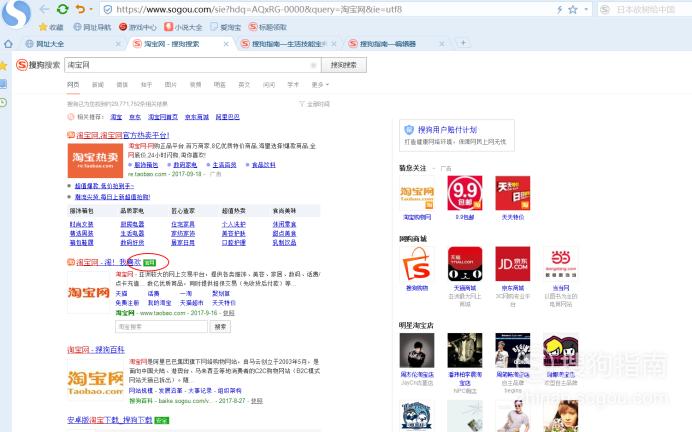Click the security shield icon in address bar
Image resolution: width=692 pixels, height=432 pixels.
107,9
